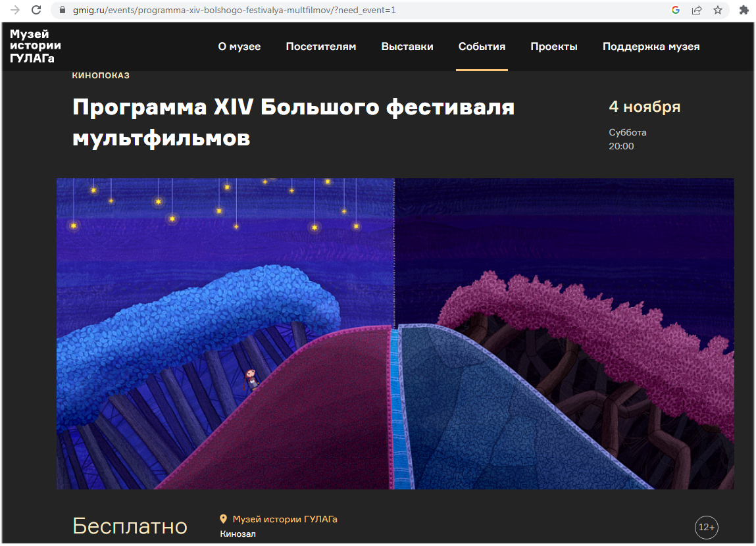Click the Музей истории ГУЛАГа venue link
756x546 pixels.
(285, 519)
